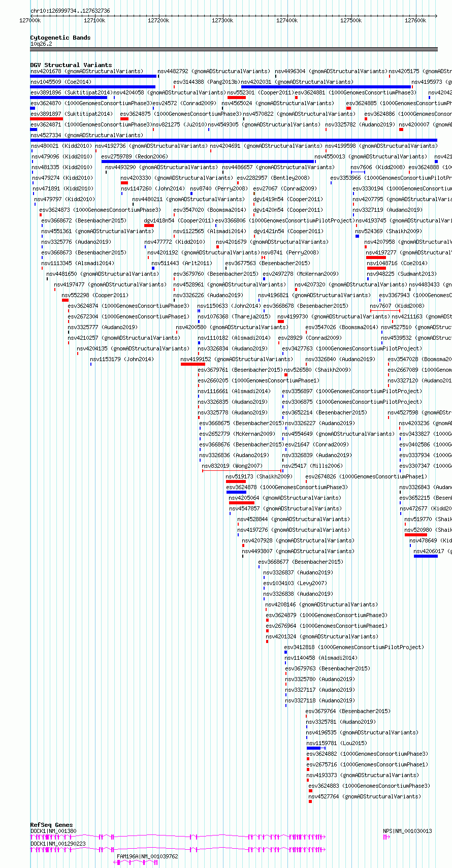Screen dimensions: 452x868
Task: Open variant esv3668672 (Besenbacher2015)
Action: [84, 221]
